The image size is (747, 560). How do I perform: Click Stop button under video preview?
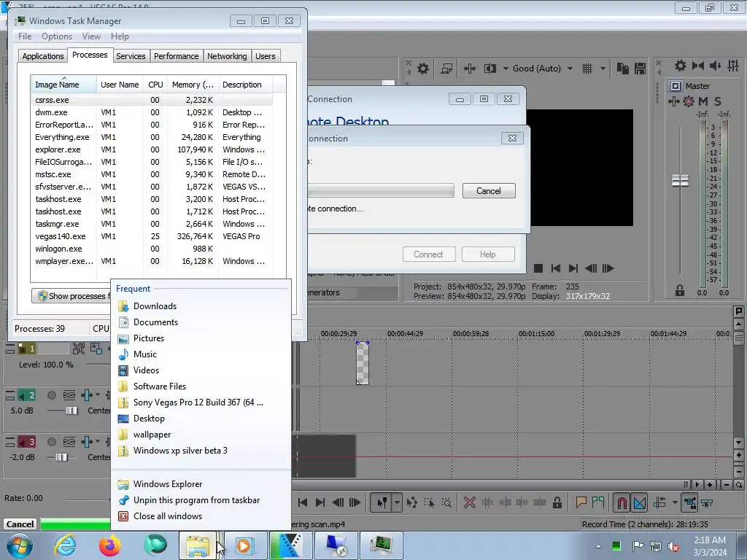click(538, 268)
